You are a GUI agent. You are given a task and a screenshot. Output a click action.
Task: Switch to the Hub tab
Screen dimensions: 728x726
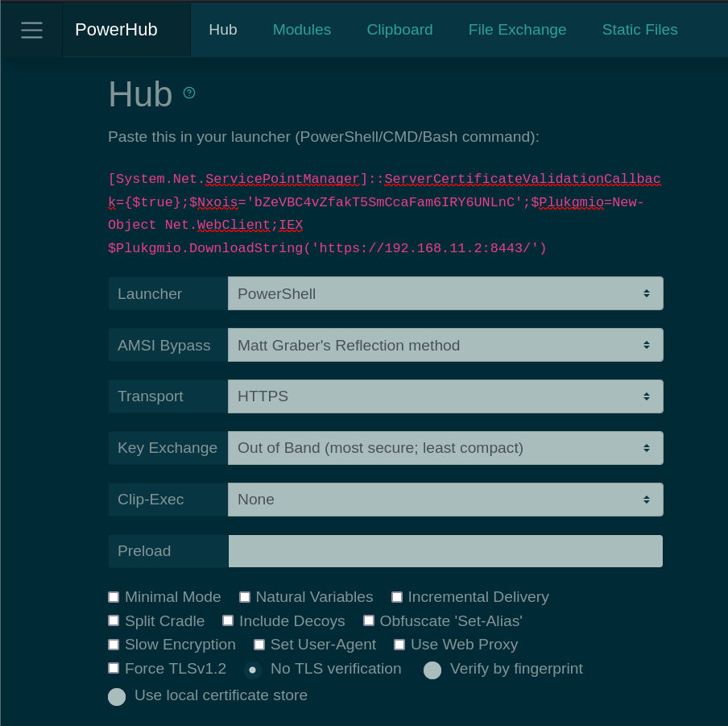coord(223,30)
